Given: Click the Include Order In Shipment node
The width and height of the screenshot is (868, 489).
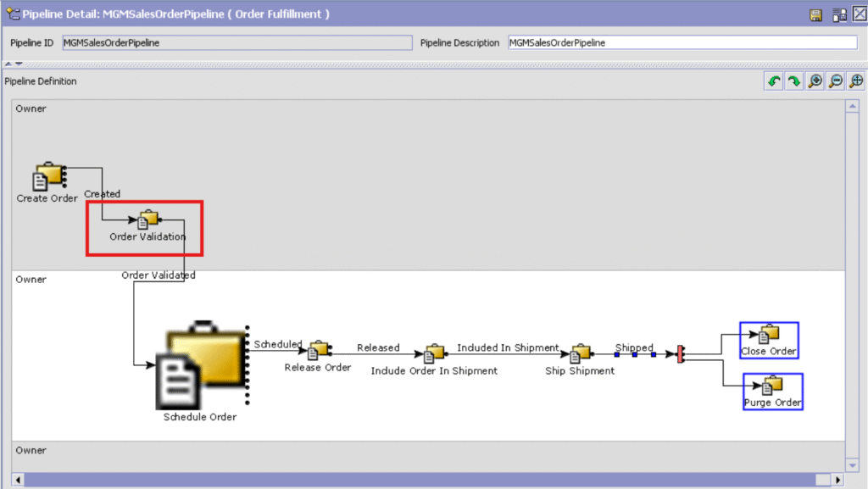Looking at the screenshot, I should 434,353.
